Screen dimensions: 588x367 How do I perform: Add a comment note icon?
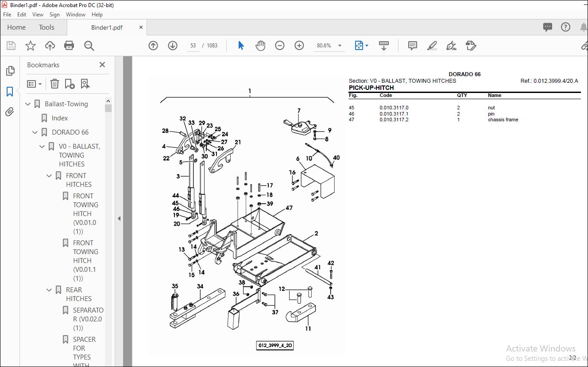tap(413, 46)
